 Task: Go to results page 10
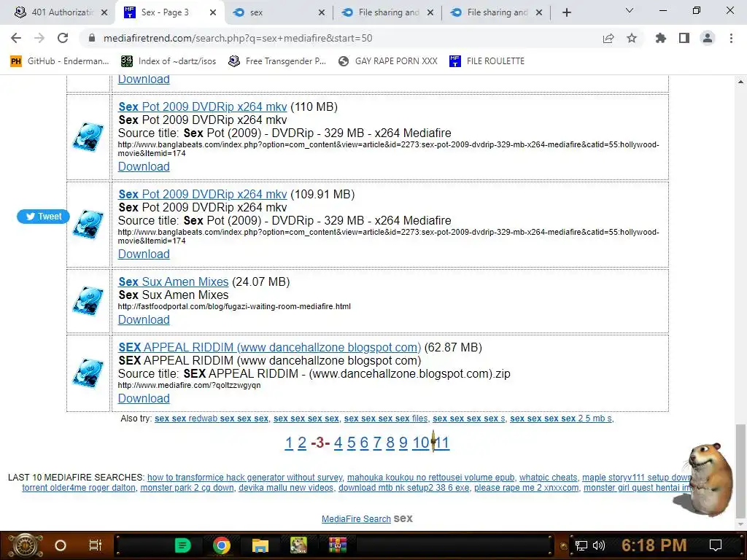pyautogui.click(x=421, y=443)
